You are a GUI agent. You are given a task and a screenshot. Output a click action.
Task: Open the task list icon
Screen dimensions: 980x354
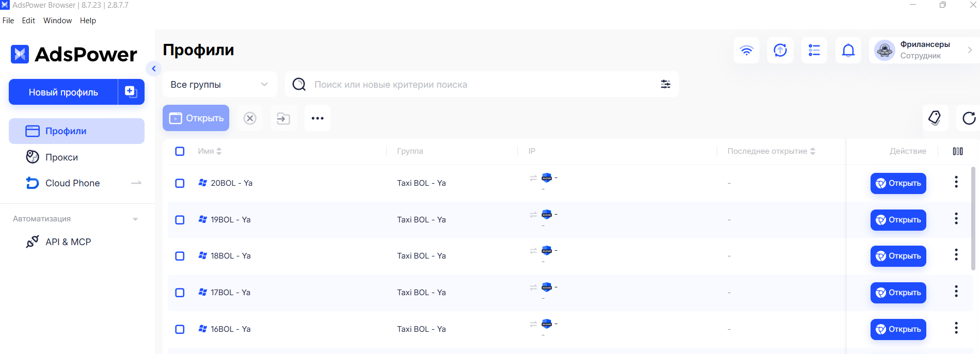pos(814,51)
